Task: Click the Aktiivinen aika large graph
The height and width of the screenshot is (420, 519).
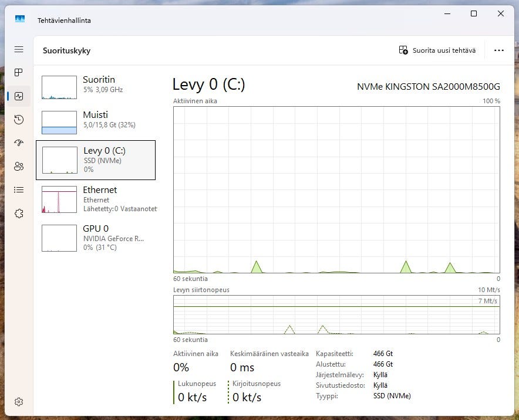Action: pos(336,190)
